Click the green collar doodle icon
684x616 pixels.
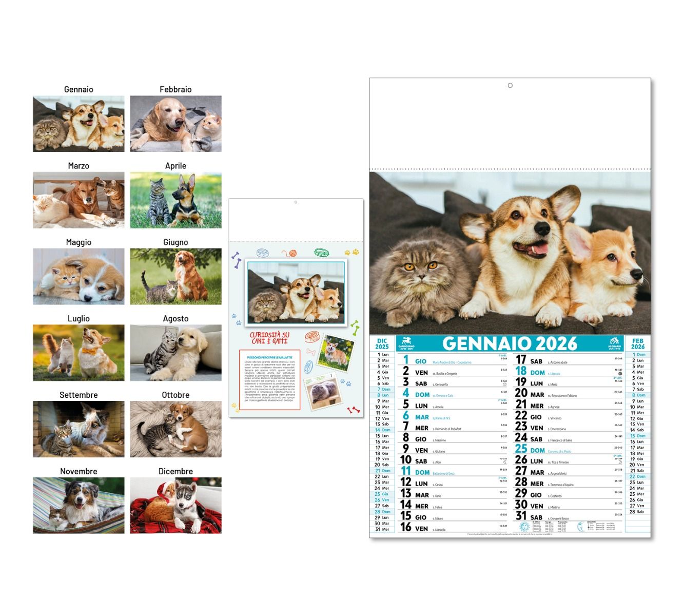(x=321, y=253)
